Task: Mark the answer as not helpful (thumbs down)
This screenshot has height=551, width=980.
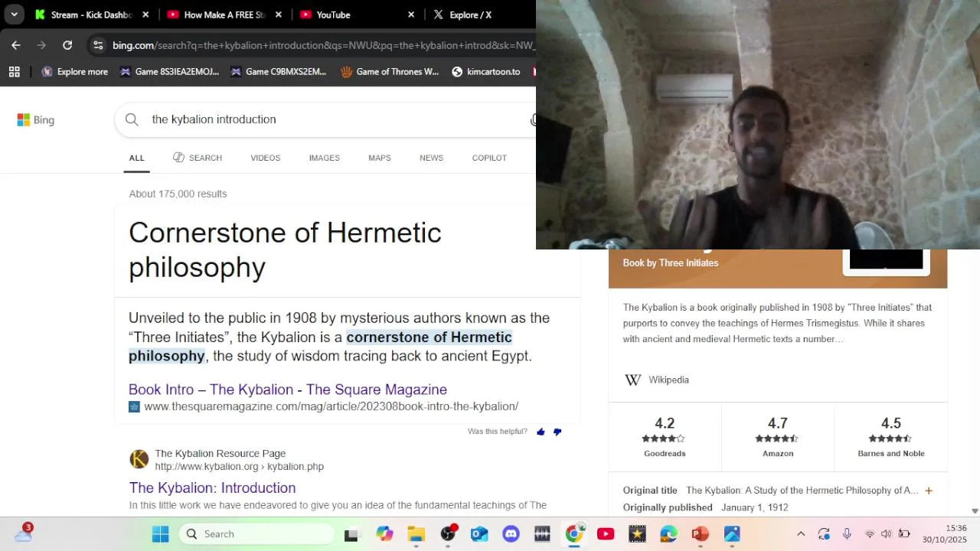Action: [557, 432]
